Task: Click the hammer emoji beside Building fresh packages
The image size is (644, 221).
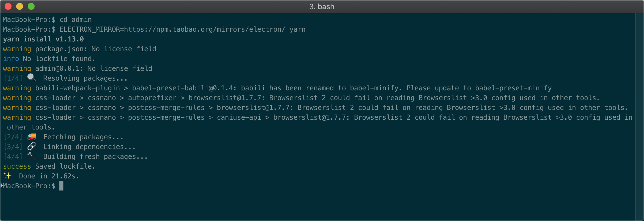Action: (x=32, y=156)
